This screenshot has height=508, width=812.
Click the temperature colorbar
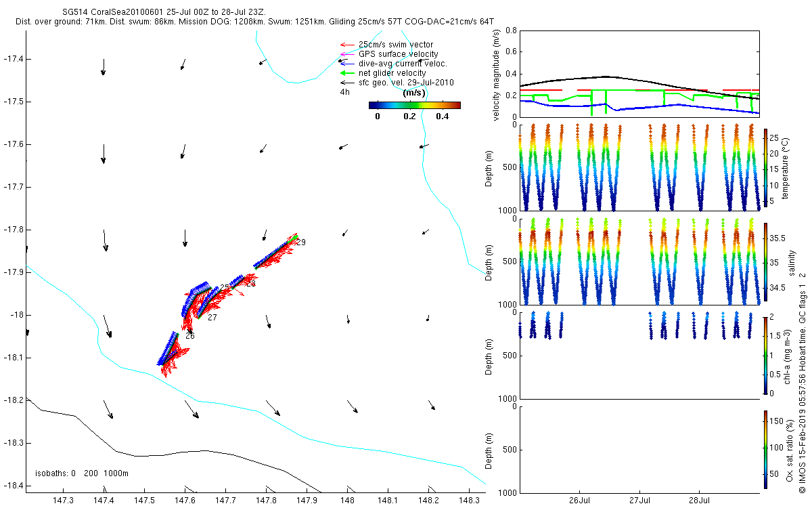(x=765, y=167)
